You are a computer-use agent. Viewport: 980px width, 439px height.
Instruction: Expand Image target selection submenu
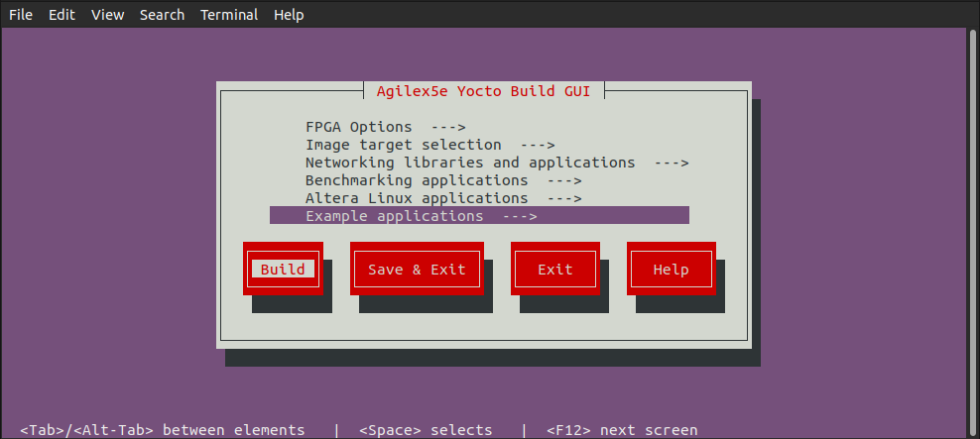tap(430, 145)
